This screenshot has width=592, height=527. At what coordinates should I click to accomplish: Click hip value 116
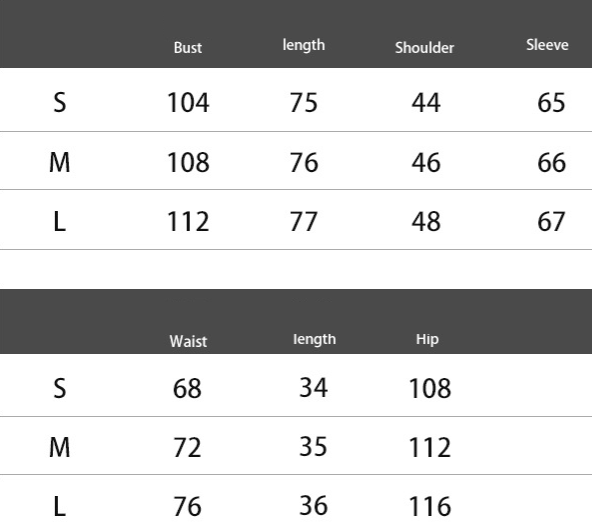tap(430, 506)
